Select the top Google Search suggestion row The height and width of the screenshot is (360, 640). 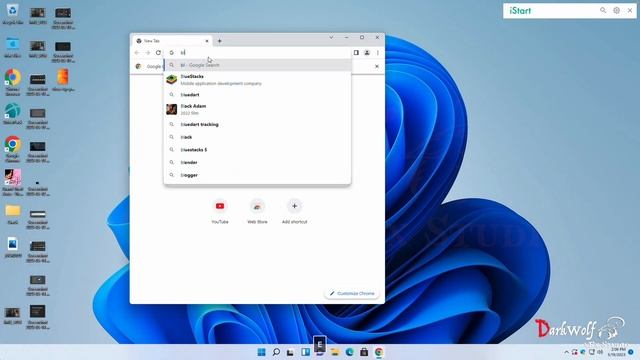[257, 65]
